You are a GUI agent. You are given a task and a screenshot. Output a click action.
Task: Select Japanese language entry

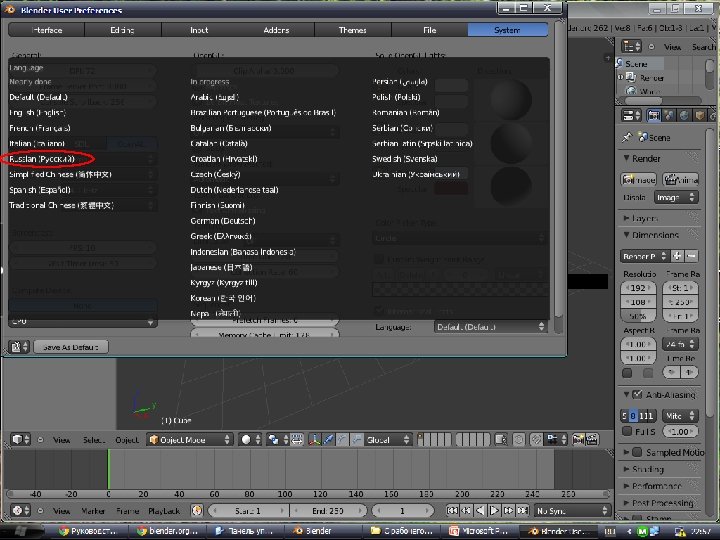(221, 267)
